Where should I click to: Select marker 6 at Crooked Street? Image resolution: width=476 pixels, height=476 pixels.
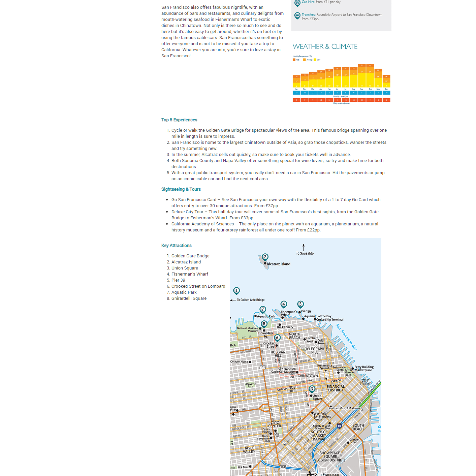[277, 337]
